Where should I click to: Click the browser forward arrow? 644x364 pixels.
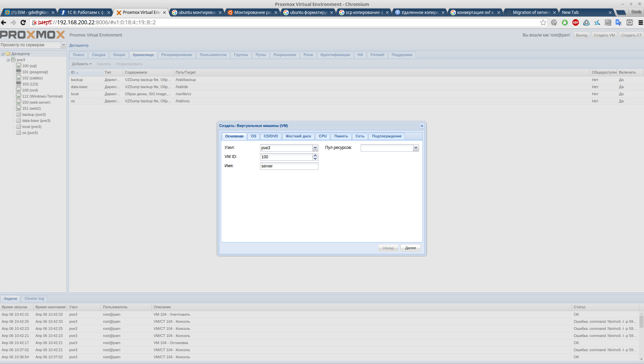pyautogui.click(x=14, y=23)
